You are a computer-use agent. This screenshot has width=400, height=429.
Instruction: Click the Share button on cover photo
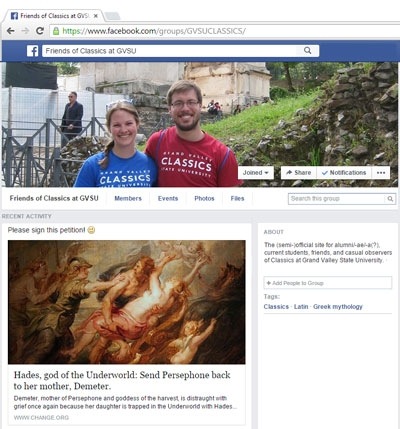coord(299,173)
